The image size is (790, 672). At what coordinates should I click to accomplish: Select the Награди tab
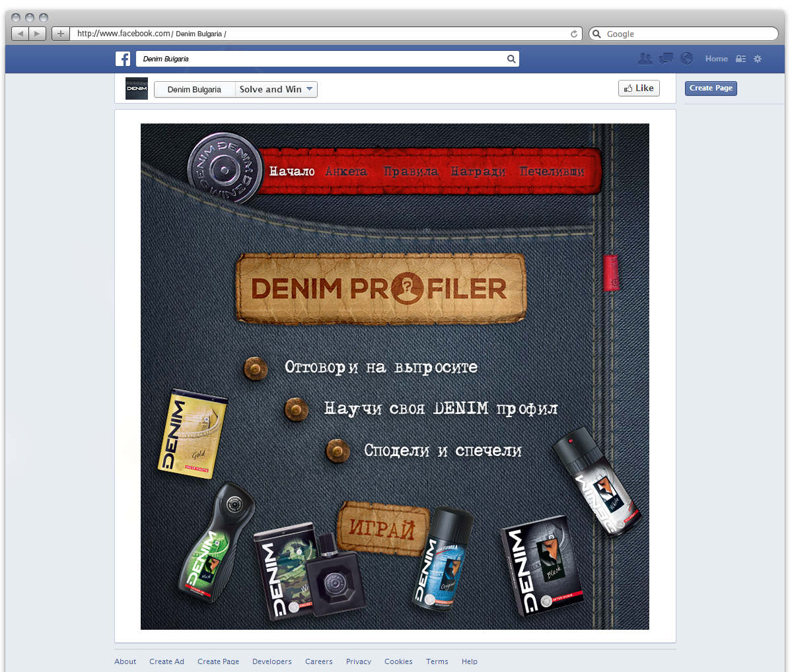pyautogui.click(x=478, y=172)
